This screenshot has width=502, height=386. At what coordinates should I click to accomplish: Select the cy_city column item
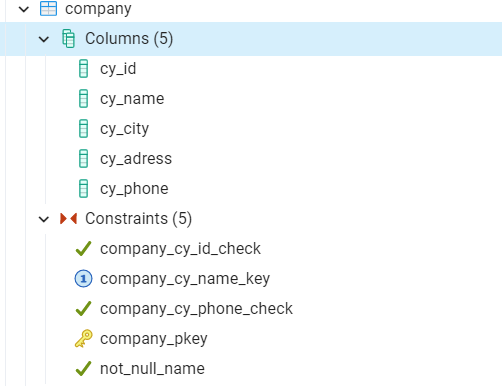[124, 129]
